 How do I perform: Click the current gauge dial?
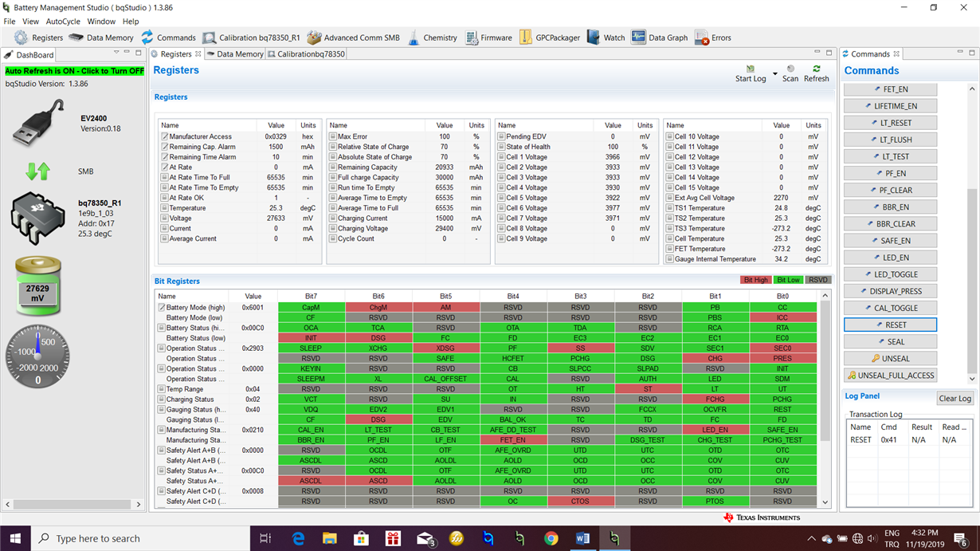click(37, 356)
